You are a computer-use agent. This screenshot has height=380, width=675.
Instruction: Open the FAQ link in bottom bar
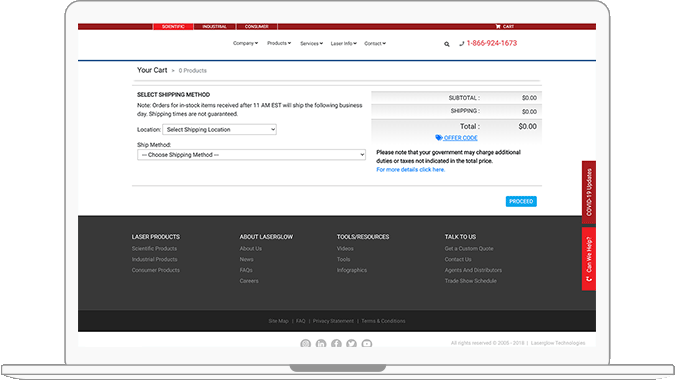click(x=300, y=321)
